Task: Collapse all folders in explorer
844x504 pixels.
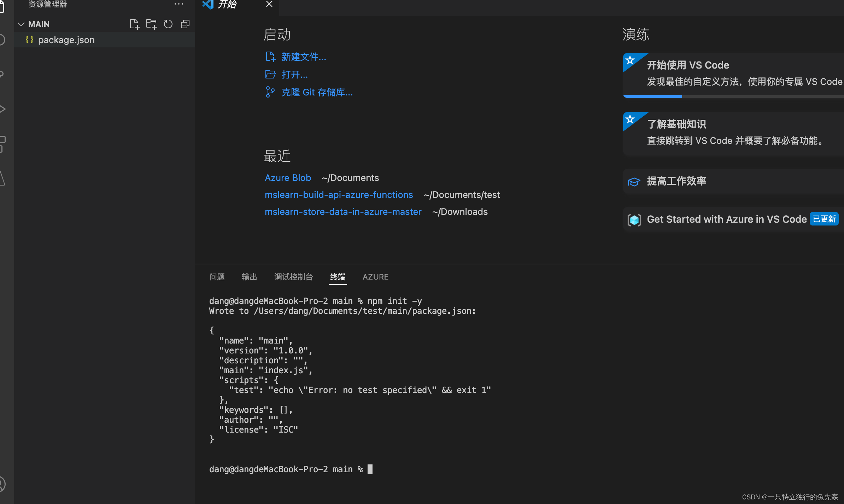Action: 185,24
